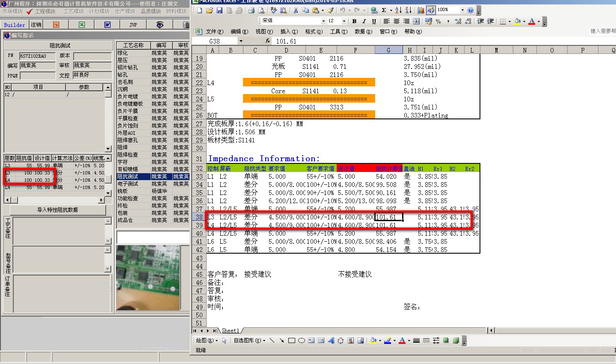Open the Chart Wizard icon
The height and width of the screenshot is (364, 616).
(x=421, y=10)
